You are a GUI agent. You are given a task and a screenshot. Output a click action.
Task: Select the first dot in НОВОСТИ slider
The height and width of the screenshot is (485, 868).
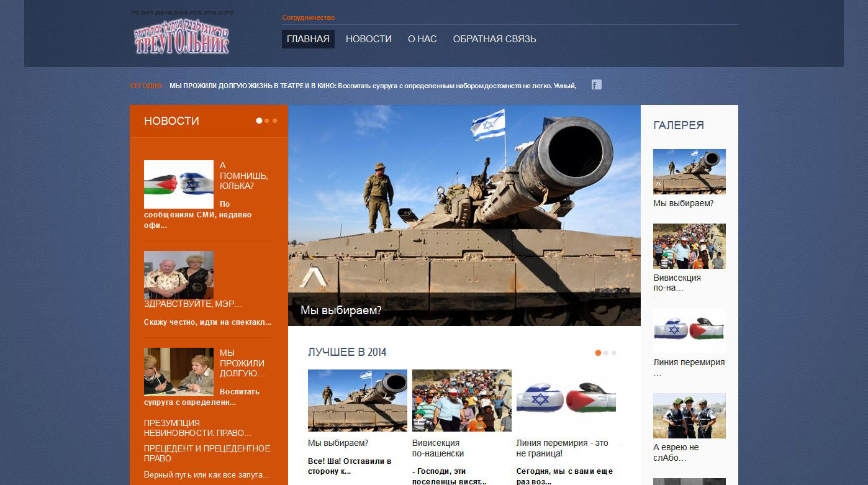[x=259, y=121]
